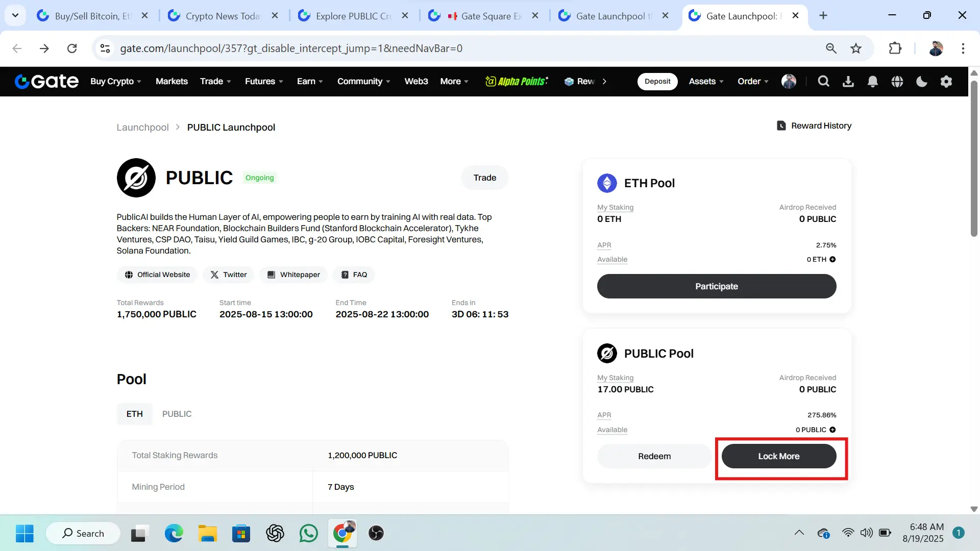
Task: Click the Windows taskbar Search box
Action: pos(83,533)
